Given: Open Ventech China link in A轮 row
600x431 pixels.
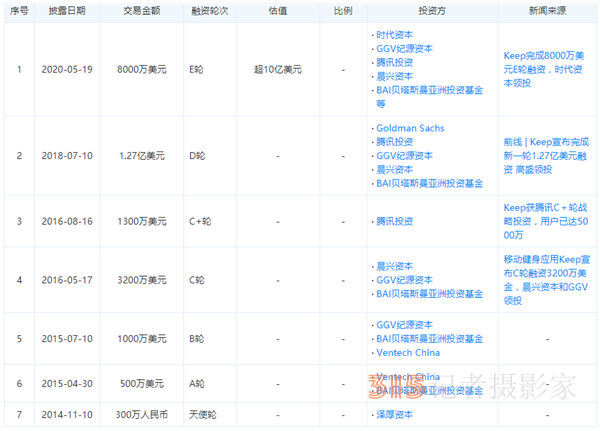Looking at the screenshot, I should coord(408,377).
